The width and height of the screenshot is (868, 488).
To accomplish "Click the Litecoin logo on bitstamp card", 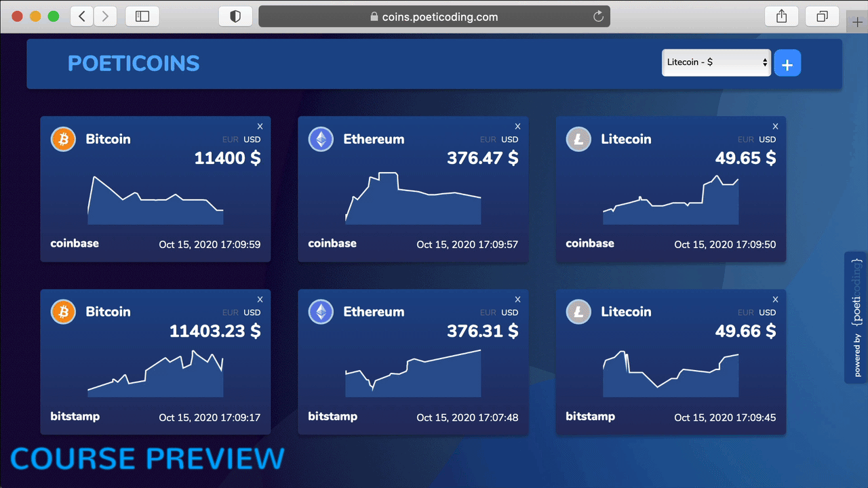I will click(x=578, y=312).
